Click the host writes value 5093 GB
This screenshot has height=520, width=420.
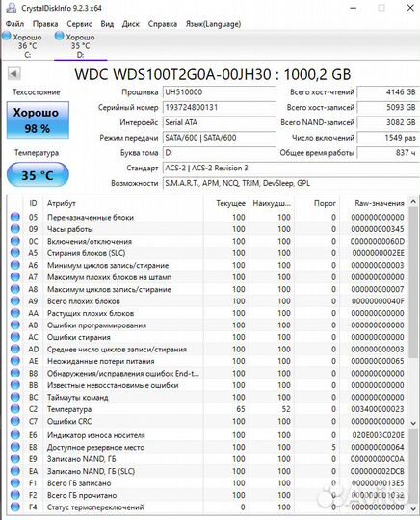(388, 108)
